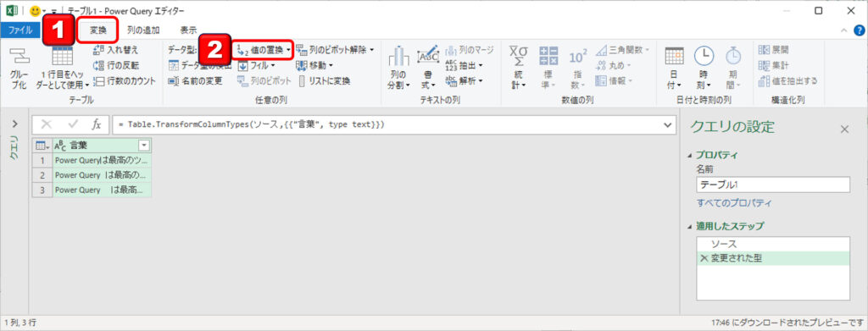Select row 3 cell in 言葉 column

click(102, 190)
